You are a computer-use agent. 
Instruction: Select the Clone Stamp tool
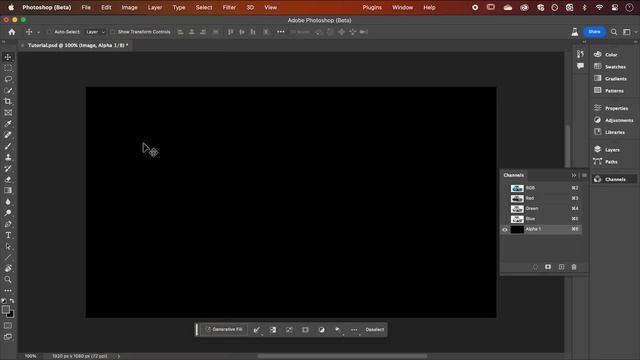8,157
